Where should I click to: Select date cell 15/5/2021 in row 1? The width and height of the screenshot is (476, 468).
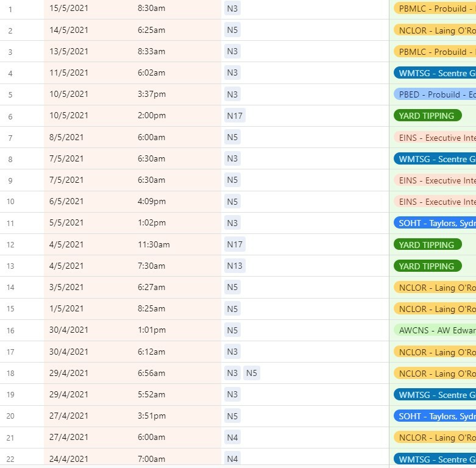(x=69, y=8)
